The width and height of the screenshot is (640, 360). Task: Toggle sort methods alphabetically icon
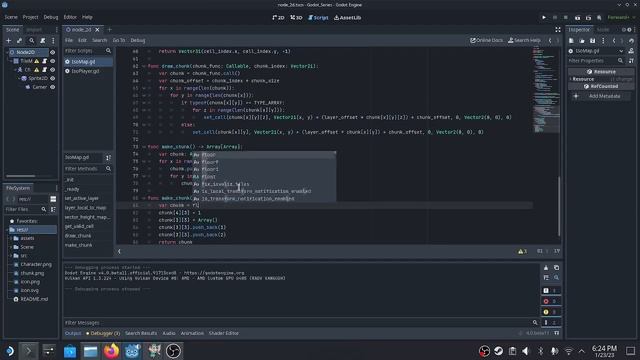click(108, 158)
